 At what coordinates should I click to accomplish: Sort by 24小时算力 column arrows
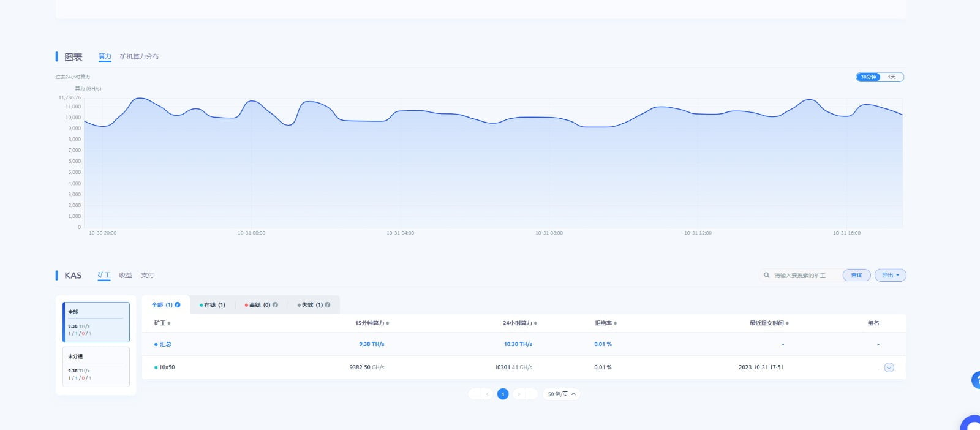pyautogui.click(x=535, y=323)
